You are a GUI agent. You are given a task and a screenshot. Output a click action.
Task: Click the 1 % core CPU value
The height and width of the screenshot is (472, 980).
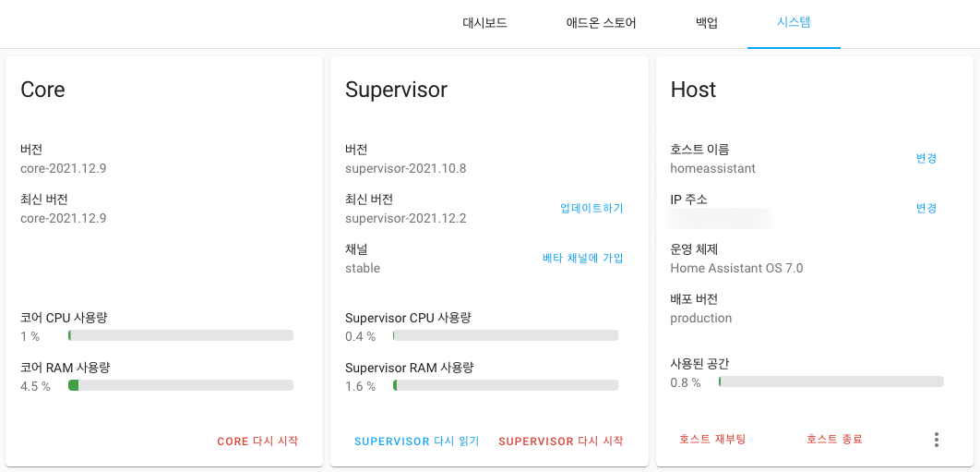pos(30,336)
